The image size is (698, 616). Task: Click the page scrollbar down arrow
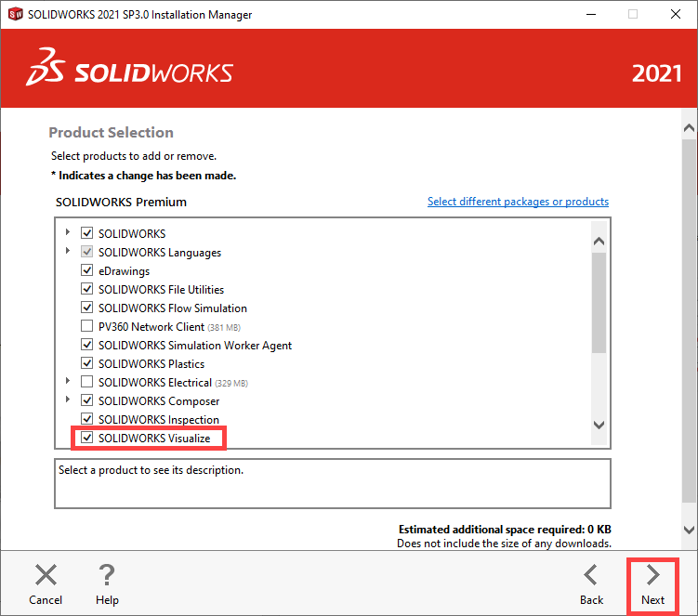coord(689,530)
